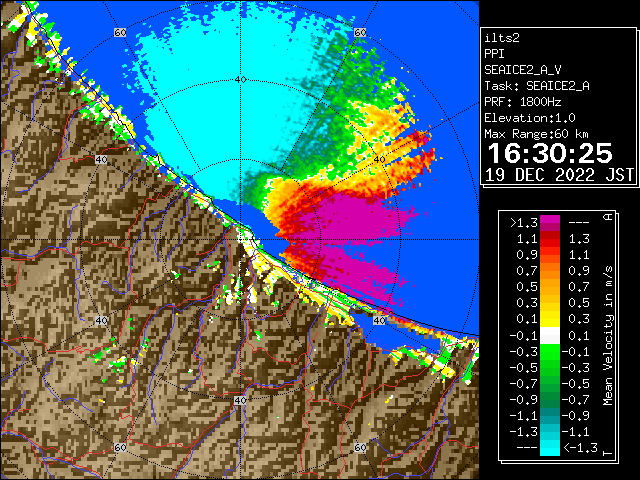This screenshot has height=480, width=640.
Task: Click the 'A' letter at legend top corner
Action: click(x=608, y=216)
